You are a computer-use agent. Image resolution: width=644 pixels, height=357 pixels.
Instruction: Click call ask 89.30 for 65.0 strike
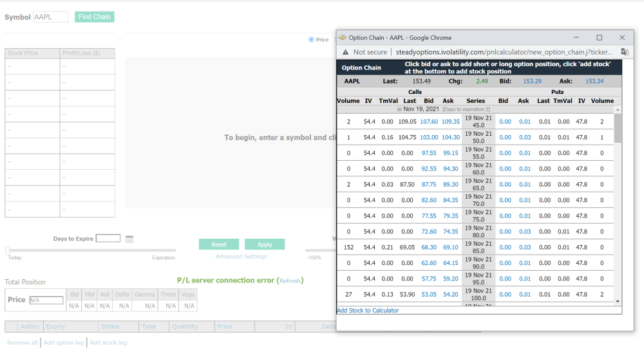click(x=451, y=185)
